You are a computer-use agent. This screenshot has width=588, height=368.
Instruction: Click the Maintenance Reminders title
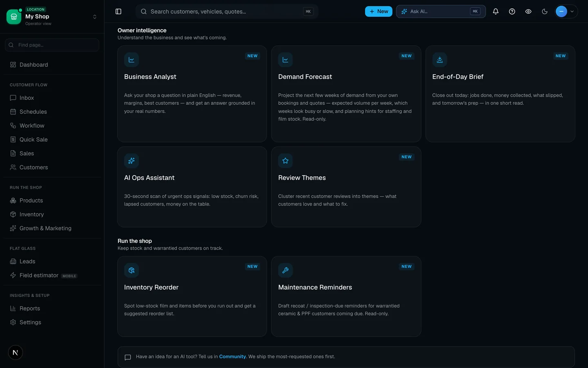coord(315,287)
